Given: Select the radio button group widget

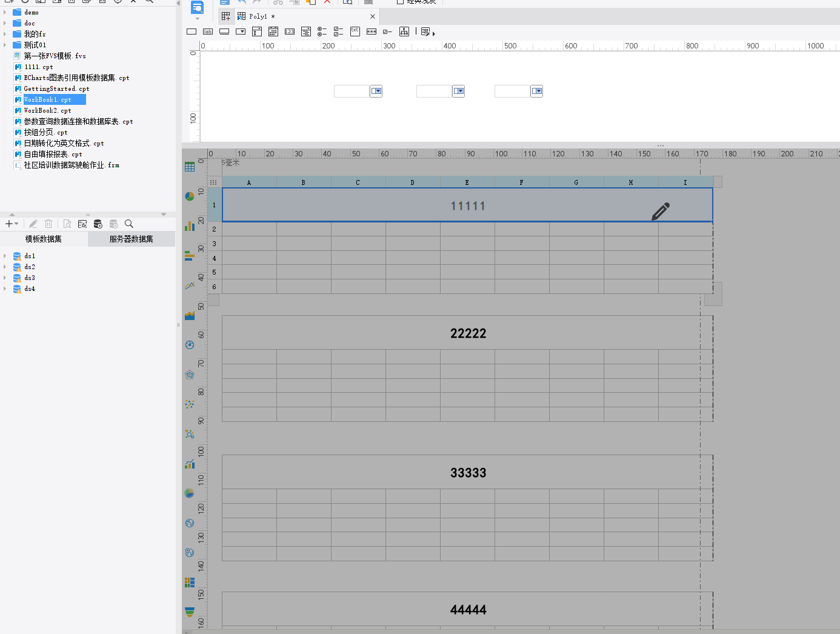Looking at the screenshot, I should click(x=322, y=32).
